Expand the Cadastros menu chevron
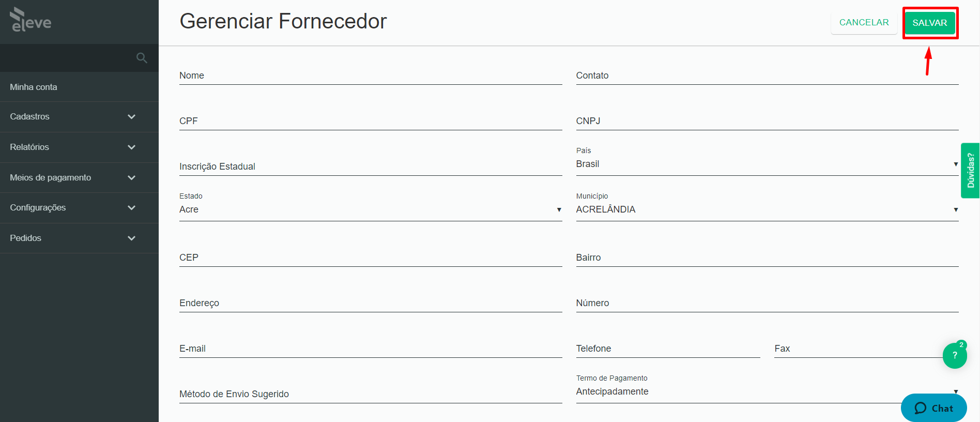This screenshot has width=980, height=422. 131,117
